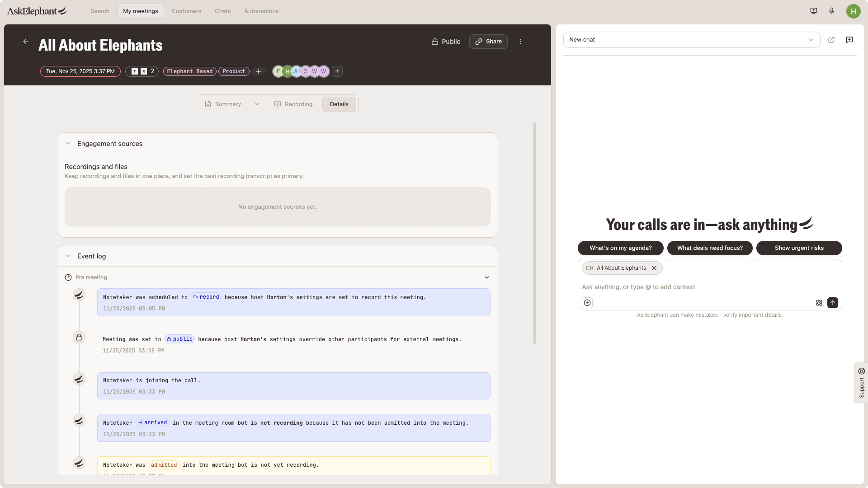Click the O participant avatar
This screenshot has width=868, height=488.
coord(306,71)
